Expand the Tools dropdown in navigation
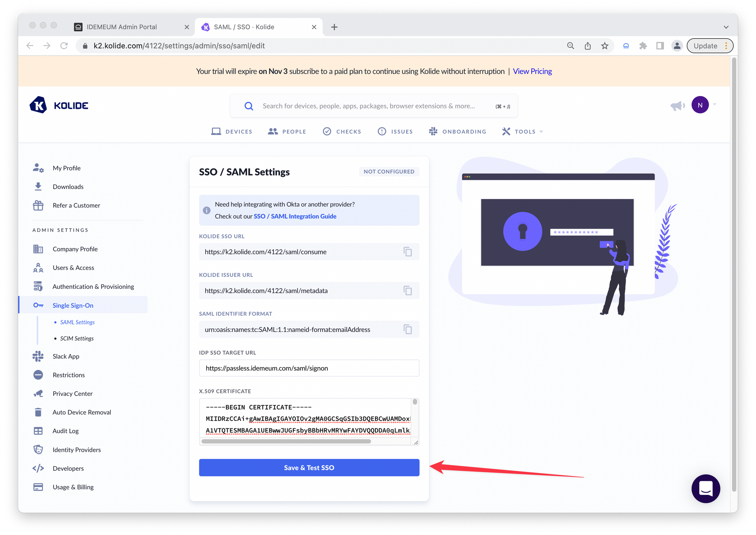The image size is (756, 535). click(x=522, y=132)
